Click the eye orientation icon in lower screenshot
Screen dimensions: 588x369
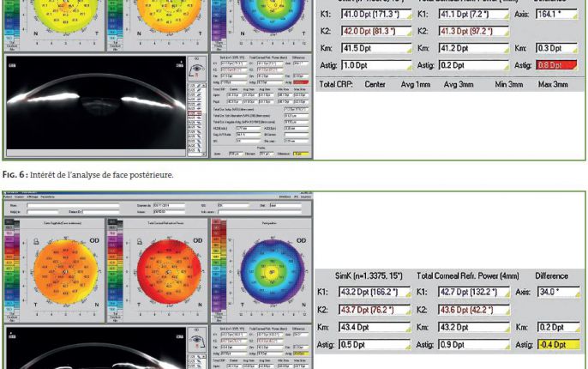click(197, 341)
